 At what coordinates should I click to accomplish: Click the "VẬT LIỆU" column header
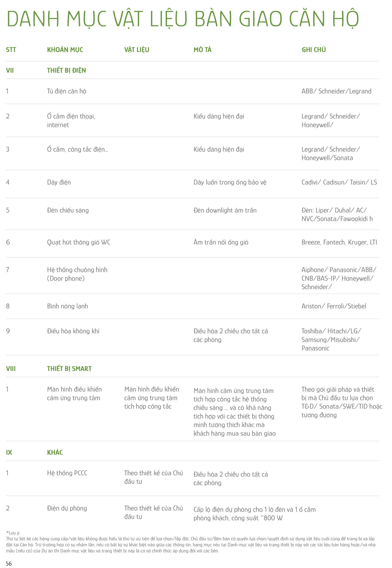137,50
